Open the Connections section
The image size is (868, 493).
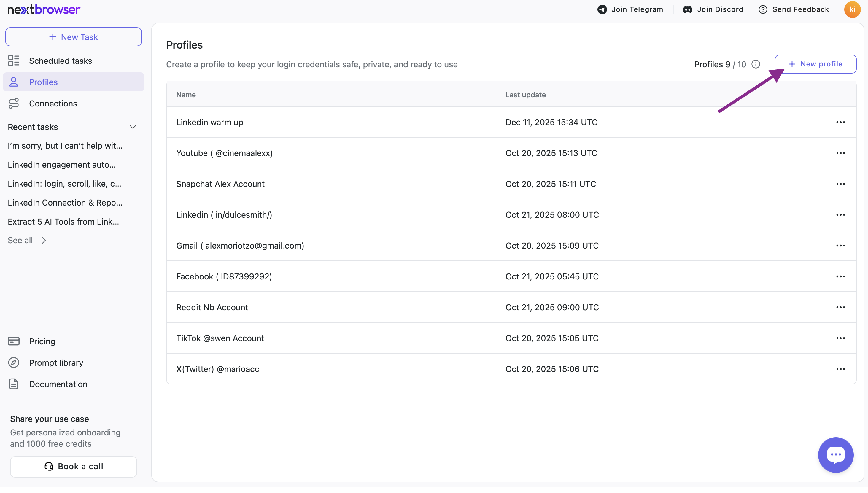[53, 104]
